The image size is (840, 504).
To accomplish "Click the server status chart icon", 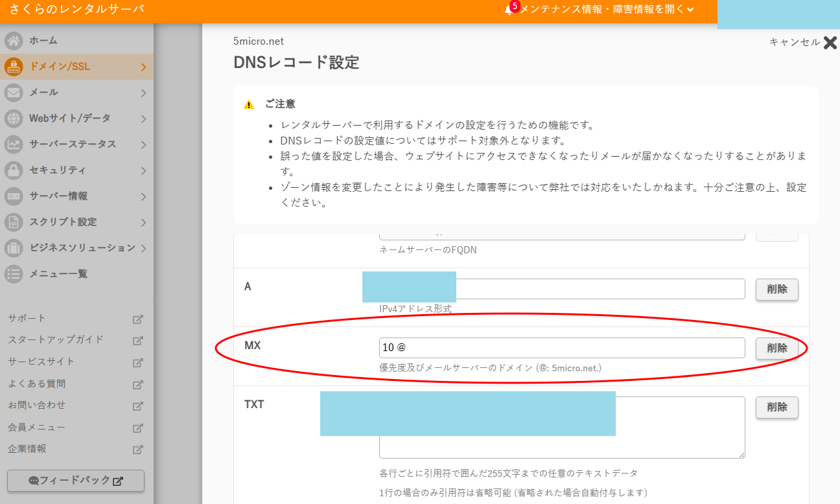I will (x=14, y=144).
